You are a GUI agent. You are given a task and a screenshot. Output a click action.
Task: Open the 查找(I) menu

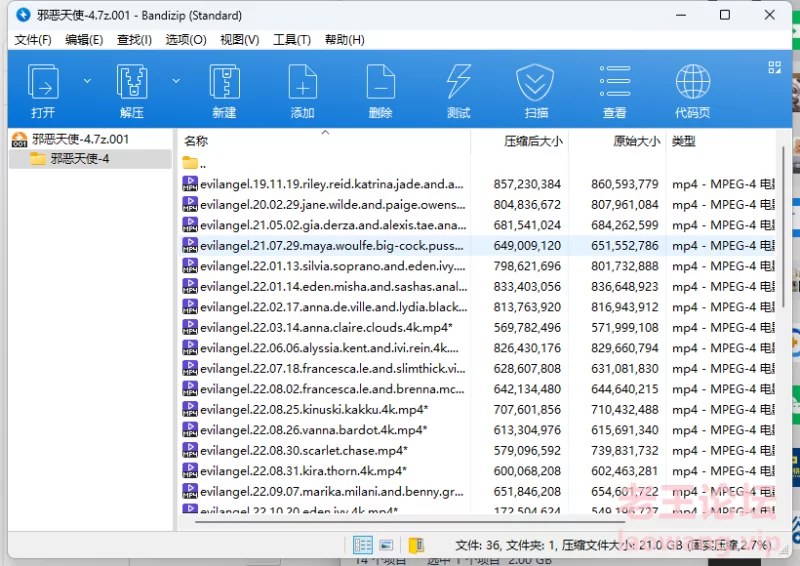click(x=134, y=40)
